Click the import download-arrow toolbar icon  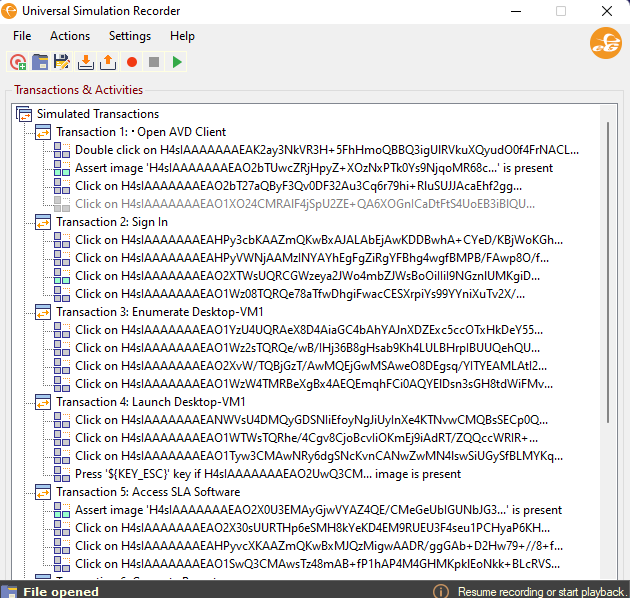coord(86,62)
